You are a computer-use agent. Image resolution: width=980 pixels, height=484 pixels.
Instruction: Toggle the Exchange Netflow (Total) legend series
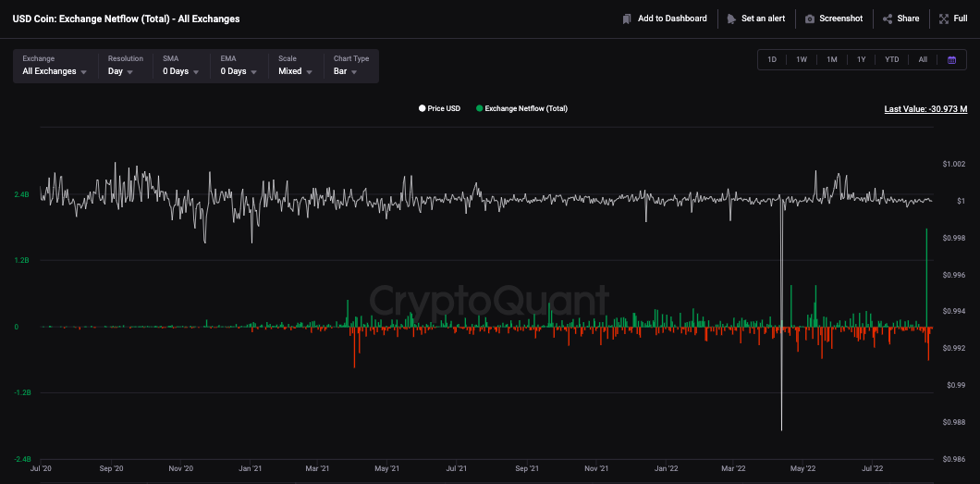tap(521, 108)
